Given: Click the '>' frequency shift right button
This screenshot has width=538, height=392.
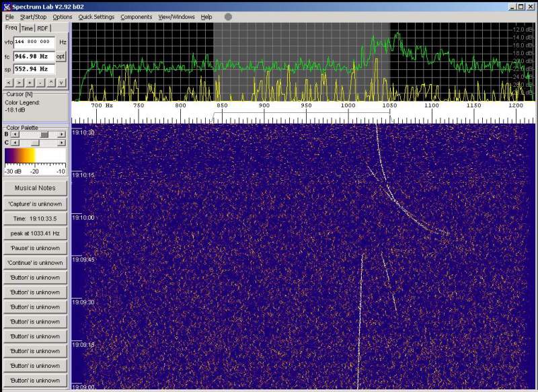Looking at the screenshot, I should point(20,82).
